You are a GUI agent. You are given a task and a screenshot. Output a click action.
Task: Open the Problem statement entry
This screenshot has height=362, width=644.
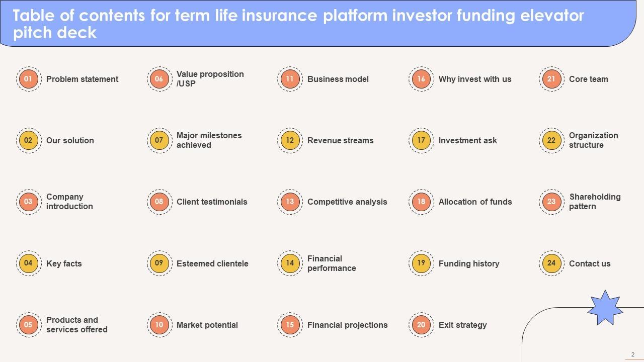tap(82, 79)
